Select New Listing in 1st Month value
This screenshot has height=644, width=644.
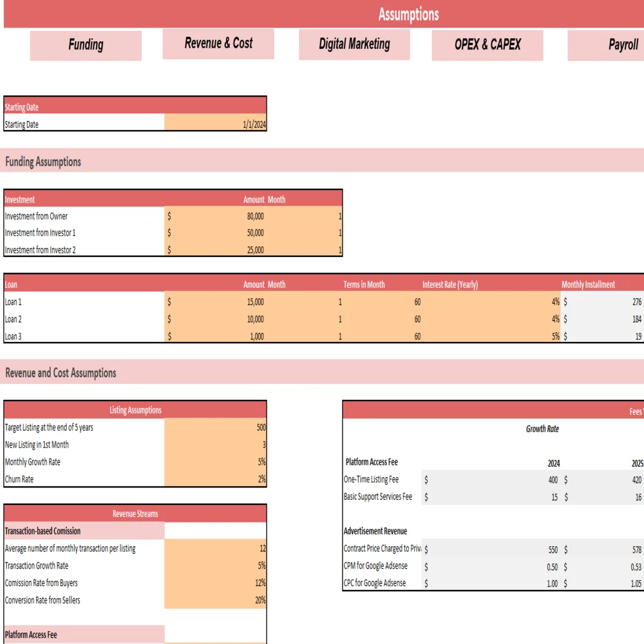click(x=215, y=445)
